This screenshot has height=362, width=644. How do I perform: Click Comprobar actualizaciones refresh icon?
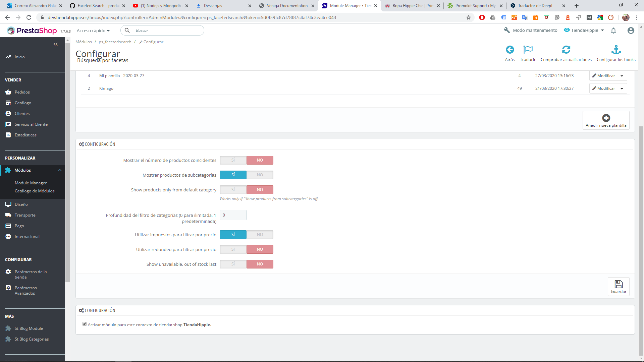[x=566, y=50]
